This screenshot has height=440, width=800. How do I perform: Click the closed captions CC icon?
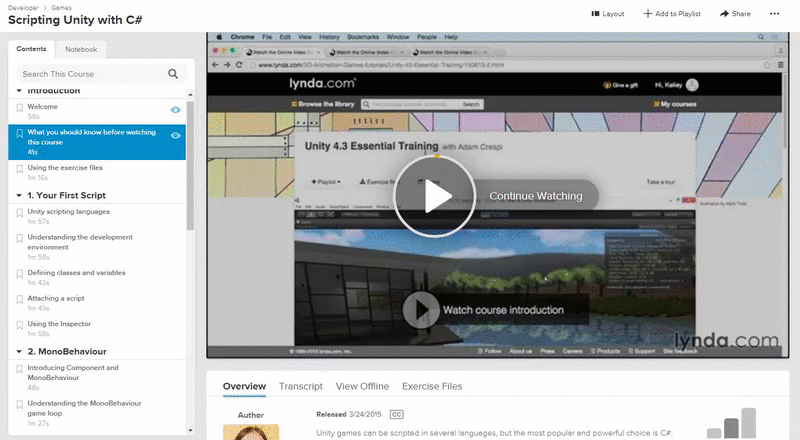(x=396, y=414)
